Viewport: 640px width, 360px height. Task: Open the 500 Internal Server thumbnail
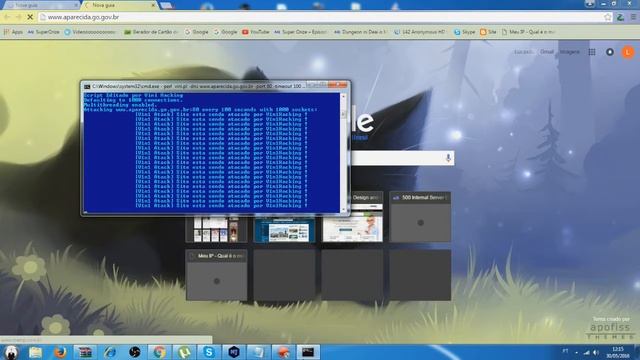coord(420,217)
